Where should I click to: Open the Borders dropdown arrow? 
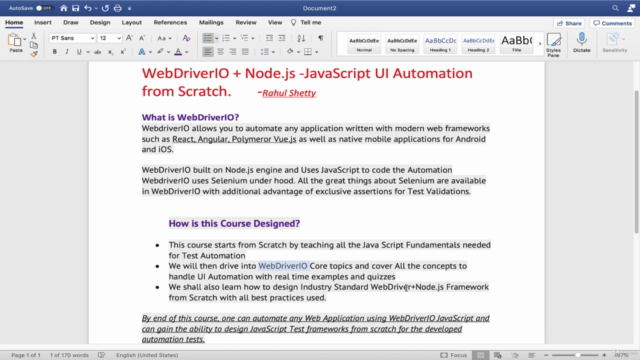pos(317,52)
